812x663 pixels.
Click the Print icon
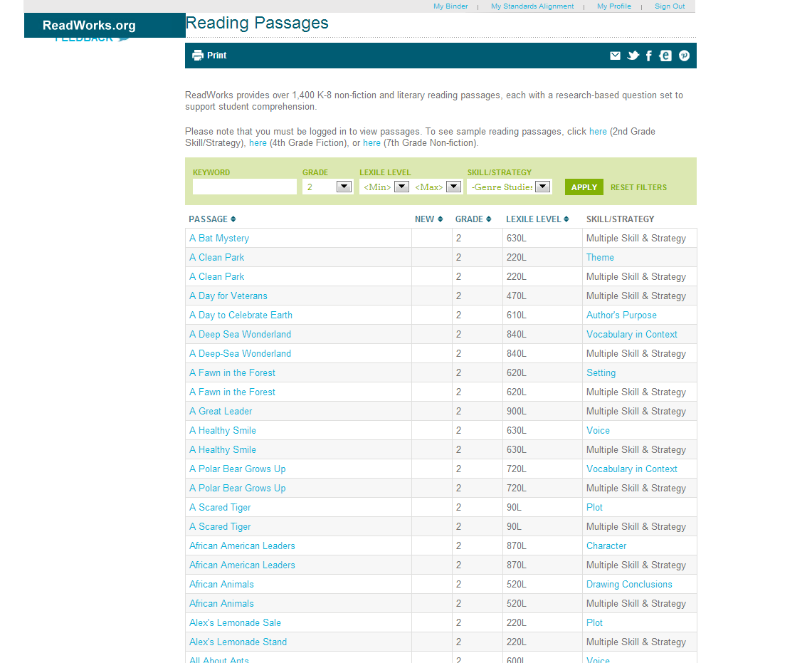[x=197, y=55]
